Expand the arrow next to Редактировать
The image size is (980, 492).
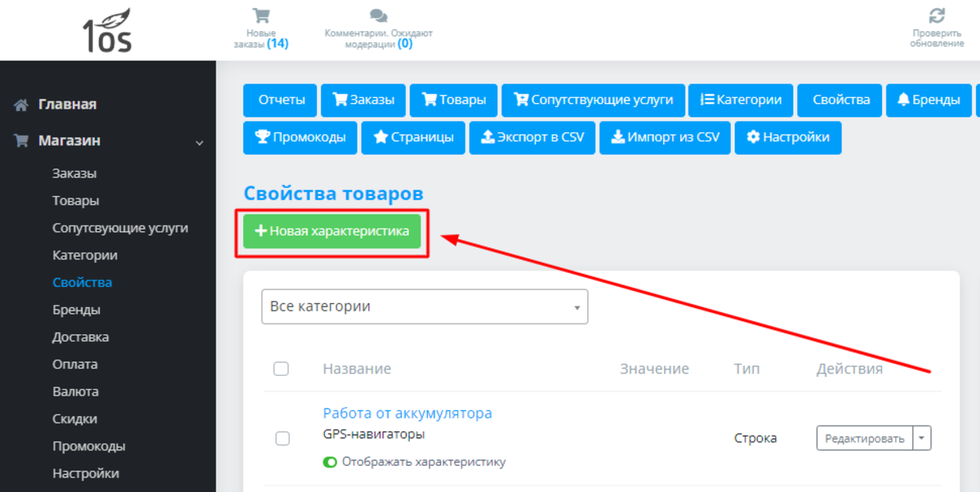922,439
